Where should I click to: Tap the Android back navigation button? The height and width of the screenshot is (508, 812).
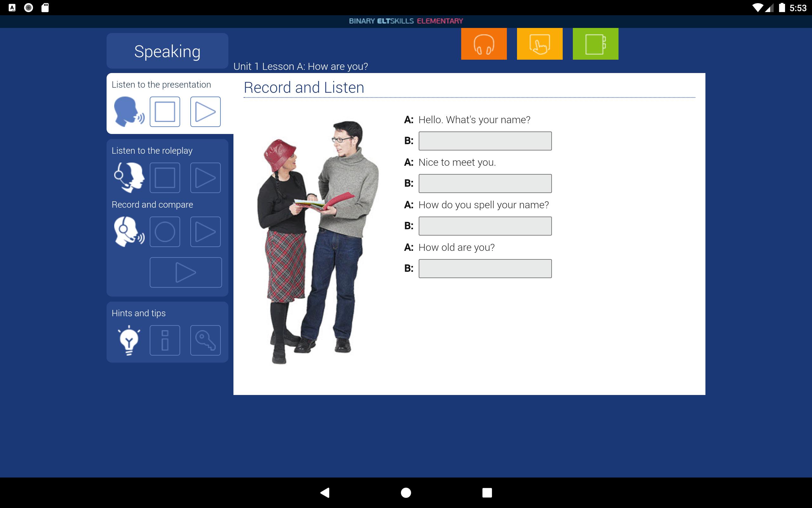click(324, 492)
